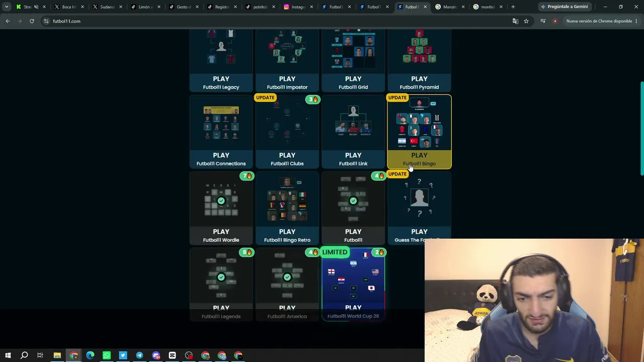Viewport: 644px width, 362px height.
Task: Open WhatsApp from the taskbar
Action: pyautogui.click(x=107, y=355)
